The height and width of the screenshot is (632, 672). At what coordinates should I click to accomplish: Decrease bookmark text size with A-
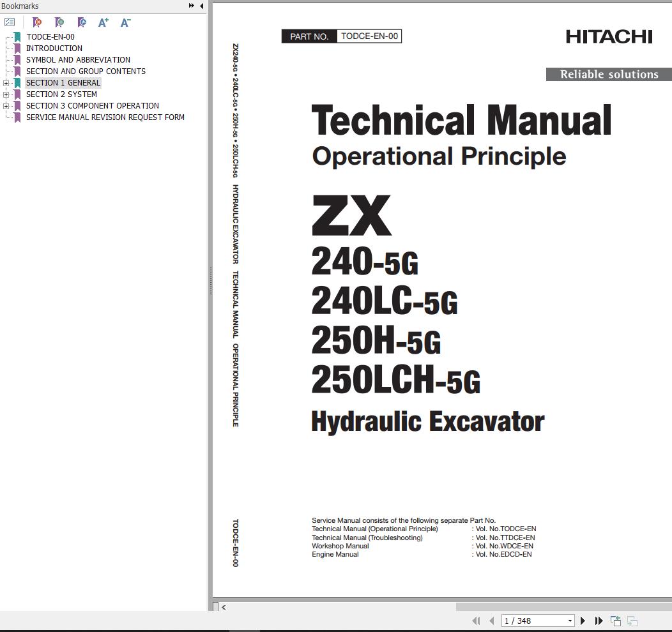[126, 22]
